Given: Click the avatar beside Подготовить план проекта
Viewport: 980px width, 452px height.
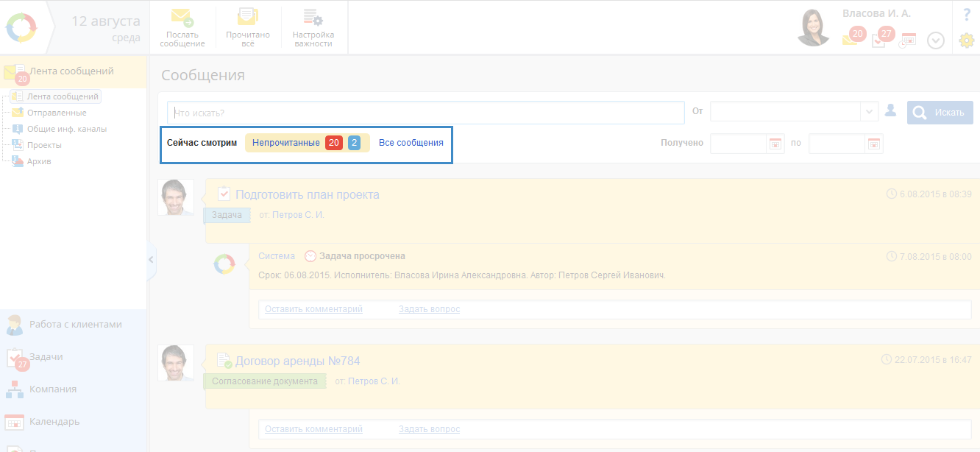Looking at the screenshot, I should tap(176, 197).
